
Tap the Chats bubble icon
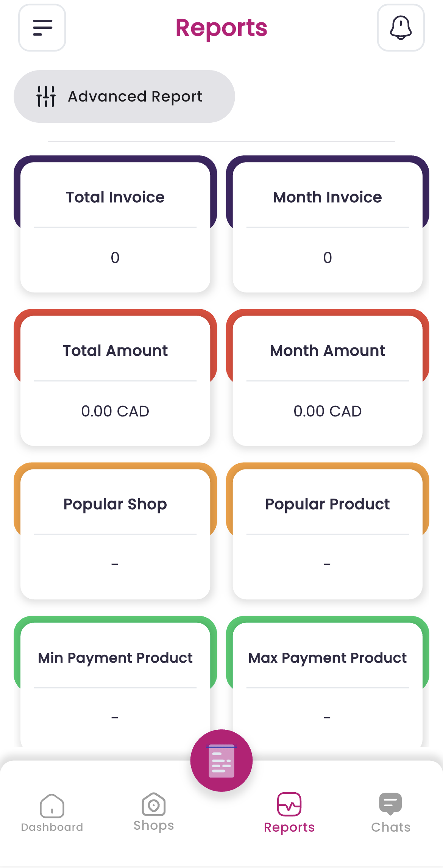coord(390,804)
